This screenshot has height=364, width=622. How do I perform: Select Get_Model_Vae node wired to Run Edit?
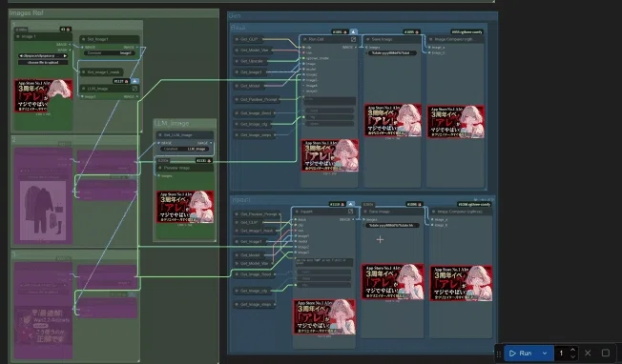252,50
